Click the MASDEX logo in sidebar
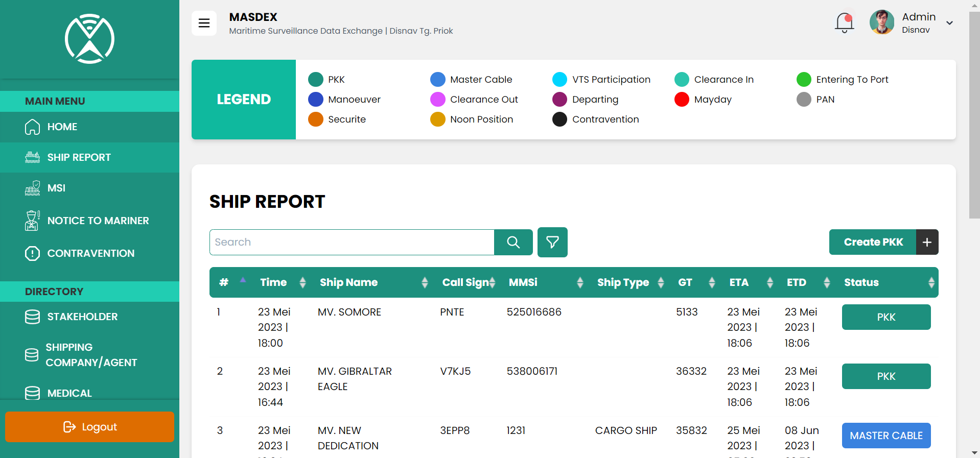The image size is (980, 458). pyautogui.click(x=89, y=39)
